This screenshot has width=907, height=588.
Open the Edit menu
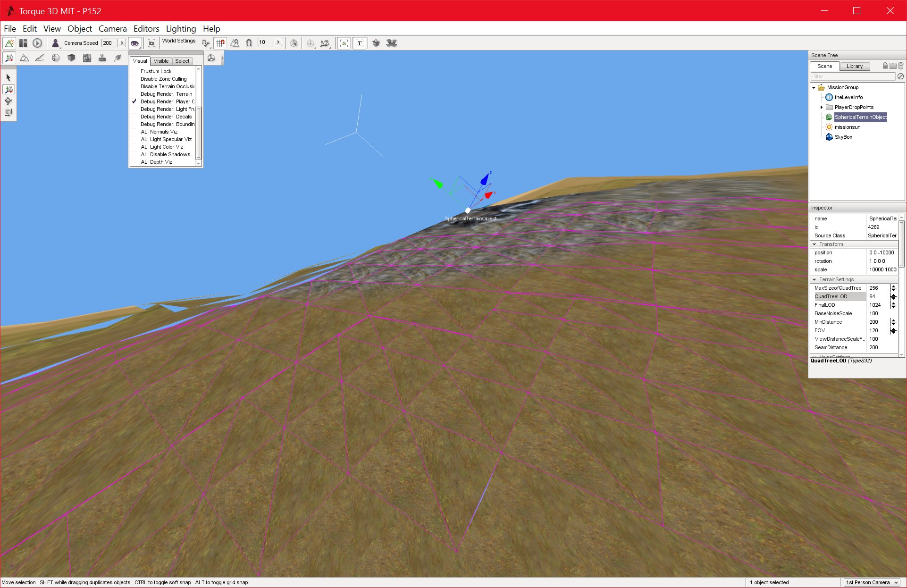30,29
